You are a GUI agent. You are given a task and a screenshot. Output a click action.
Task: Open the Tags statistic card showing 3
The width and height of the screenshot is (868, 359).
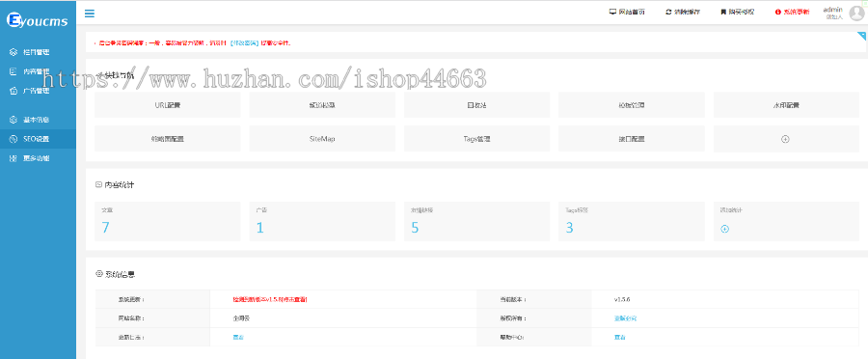632,221
